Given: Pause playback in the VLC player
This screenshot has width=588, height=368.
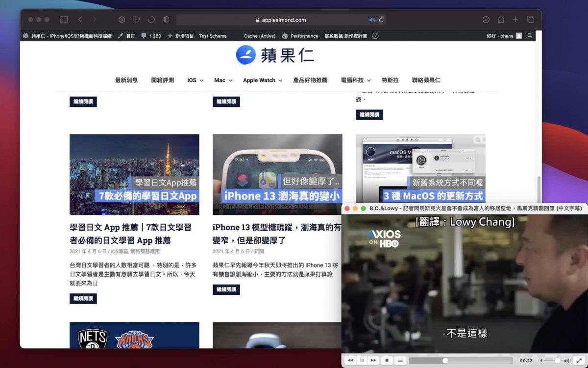Looking at the screenshot, I should tap(362, 360).
